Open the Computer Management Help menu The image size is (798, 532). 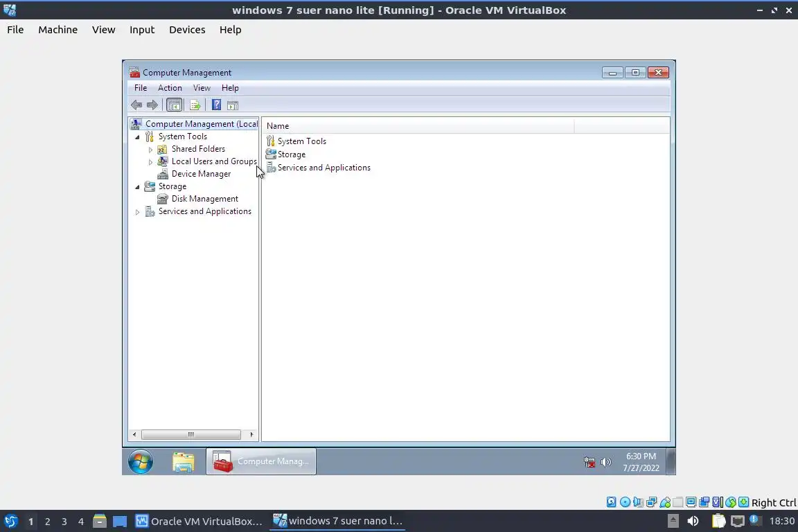coord(230,87)
